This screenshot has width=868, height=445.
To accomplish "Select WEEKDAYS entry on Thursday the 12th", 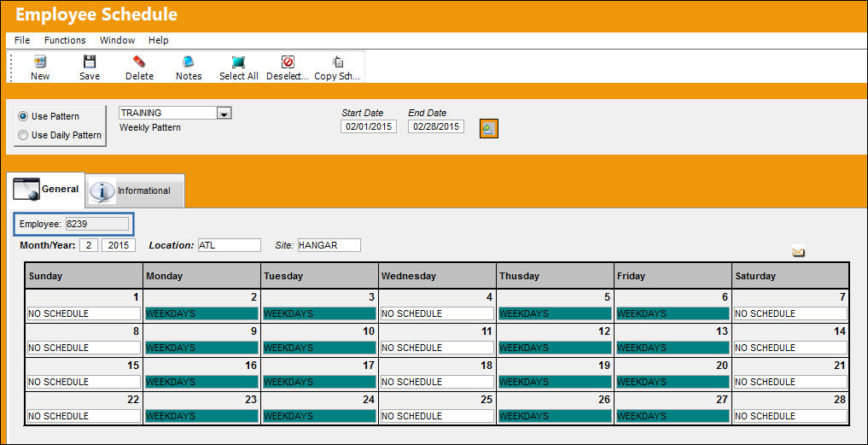I will (556, 348).
